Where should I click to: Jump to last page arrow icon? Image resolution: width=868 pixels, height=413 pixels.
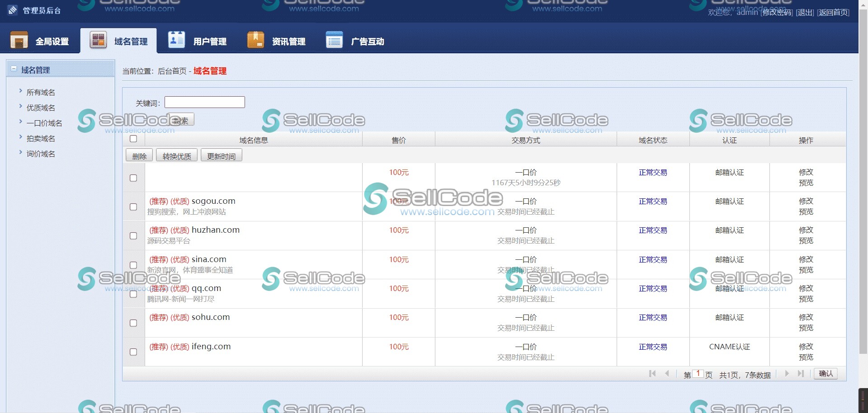coord(801,374)
